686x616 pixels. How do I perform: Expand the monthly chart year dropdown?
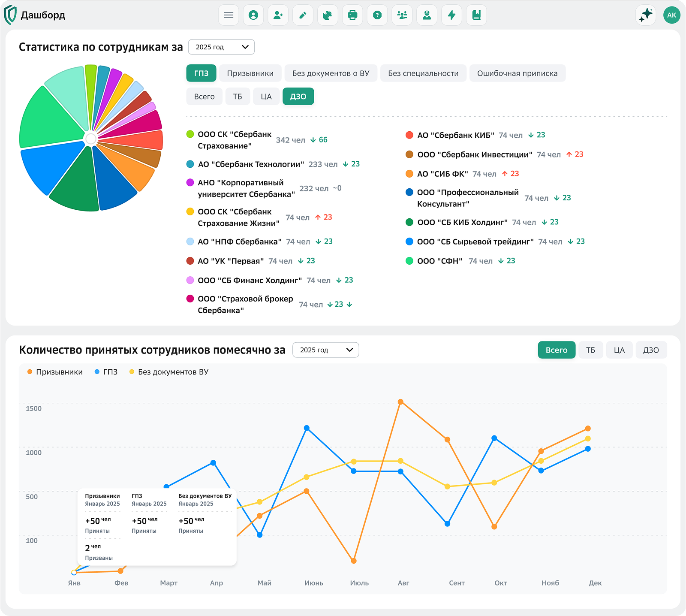click(325, 350)
